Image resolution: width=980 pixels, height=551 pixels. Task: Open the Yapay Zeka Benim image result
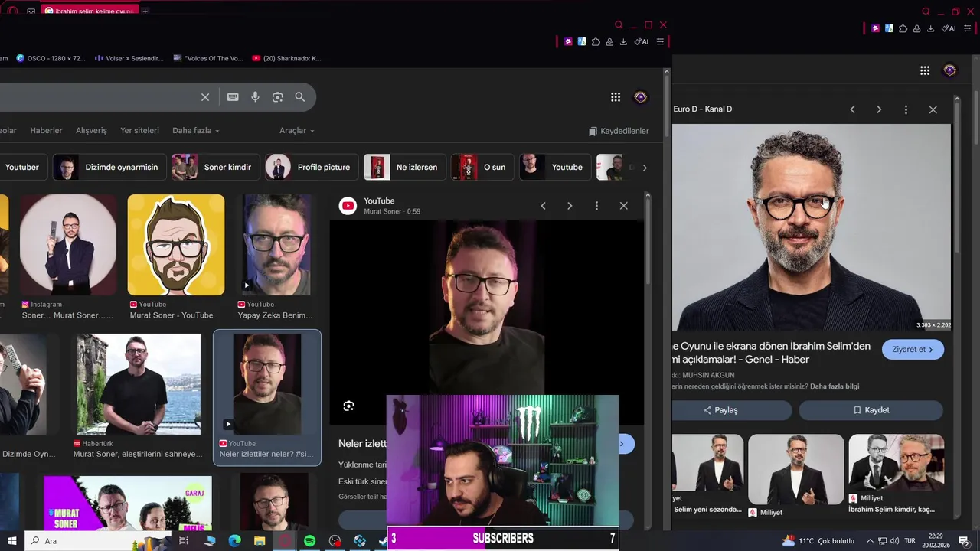[x=277, y=245]
